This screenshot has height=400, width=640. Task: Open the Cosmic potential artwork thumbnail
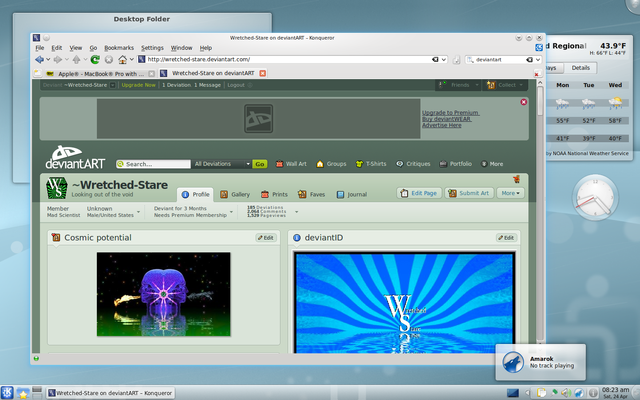[x=163, y=294]
